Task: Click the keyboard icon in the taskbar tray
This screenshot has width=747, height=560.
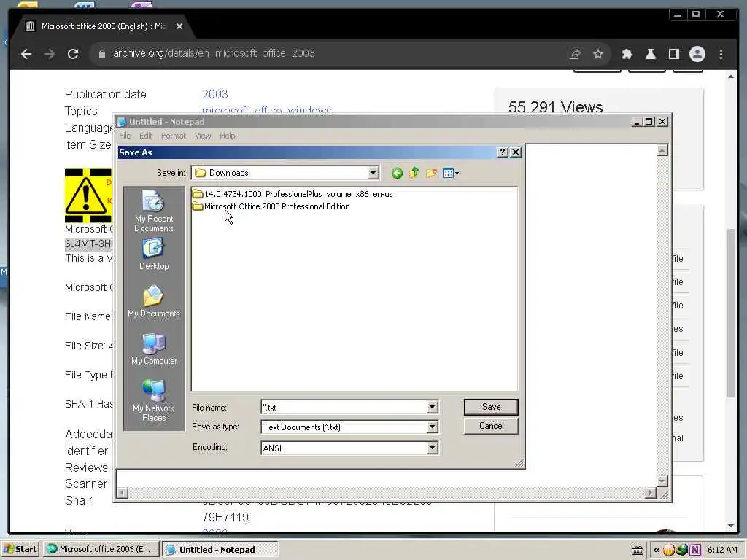Action: point(638,550)
